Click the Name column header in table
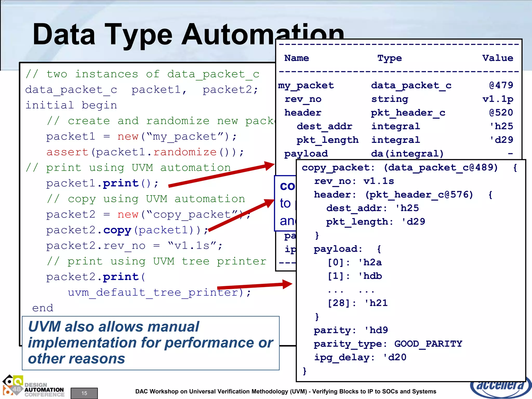This screenshot has height=399, width=532. [296, 58]
